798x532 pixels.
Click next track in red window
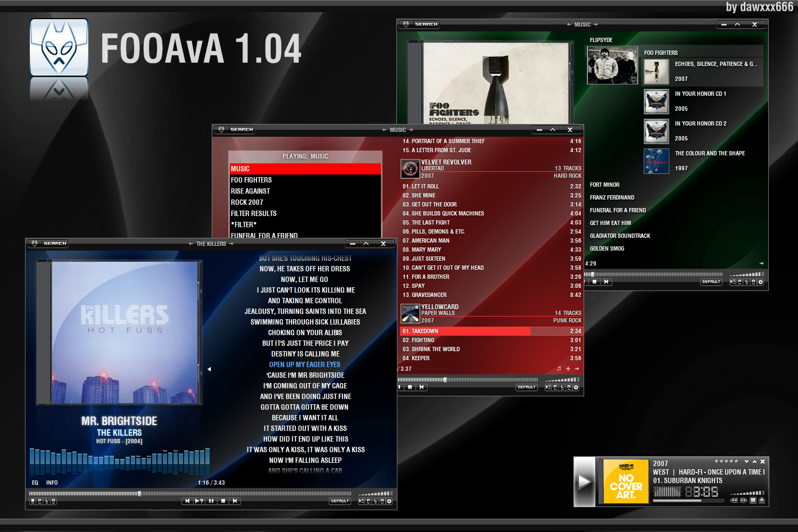pos(421,387)
